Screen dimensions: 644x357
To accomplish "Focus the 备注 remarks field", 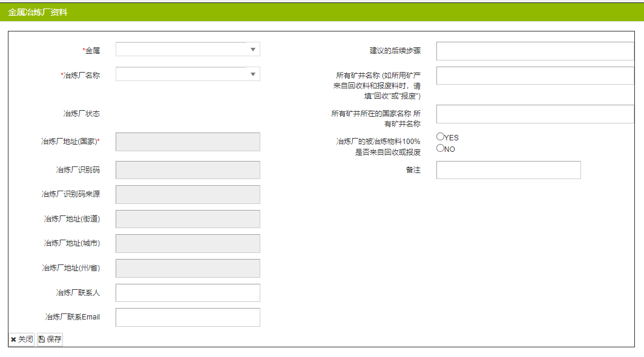I will [508, 170].
